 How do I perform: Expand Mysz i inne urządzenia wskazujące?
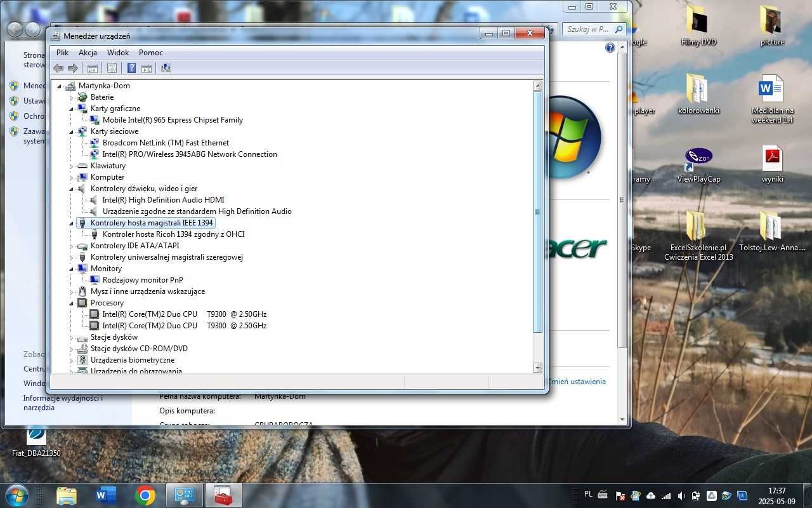click(x=72, y=291)
